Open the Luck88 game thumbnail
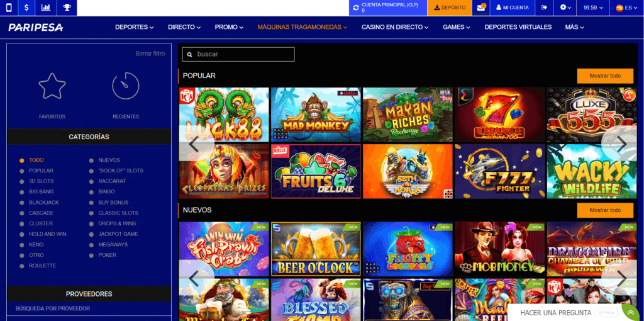Screen dimensions: 644x321 coord(224,115)
